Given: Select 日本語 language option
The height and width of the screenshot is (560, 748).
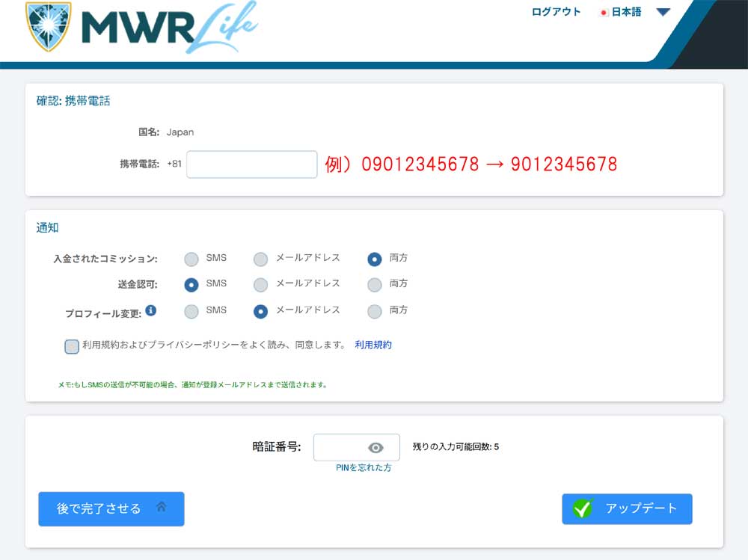Looking at the screenshot, I should pyautogui.click(x=626, y=12).
